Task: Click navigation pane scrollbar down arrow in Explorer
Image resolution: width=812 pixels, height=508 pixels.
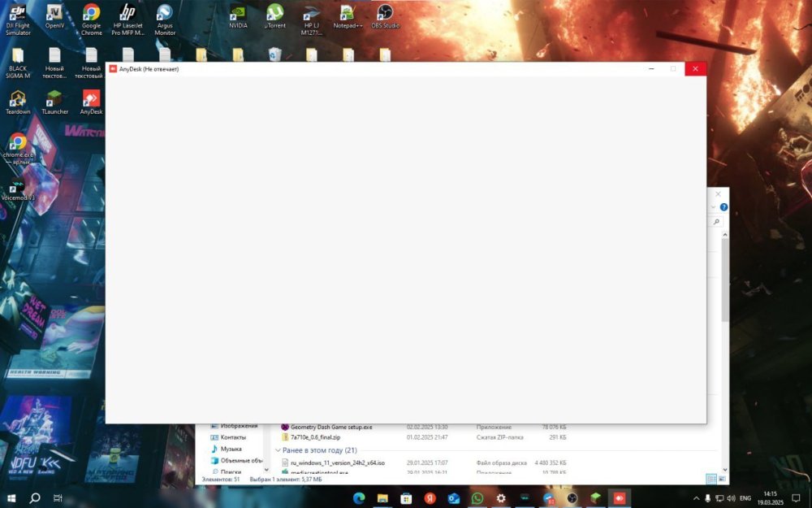Action: coord(266,469)
